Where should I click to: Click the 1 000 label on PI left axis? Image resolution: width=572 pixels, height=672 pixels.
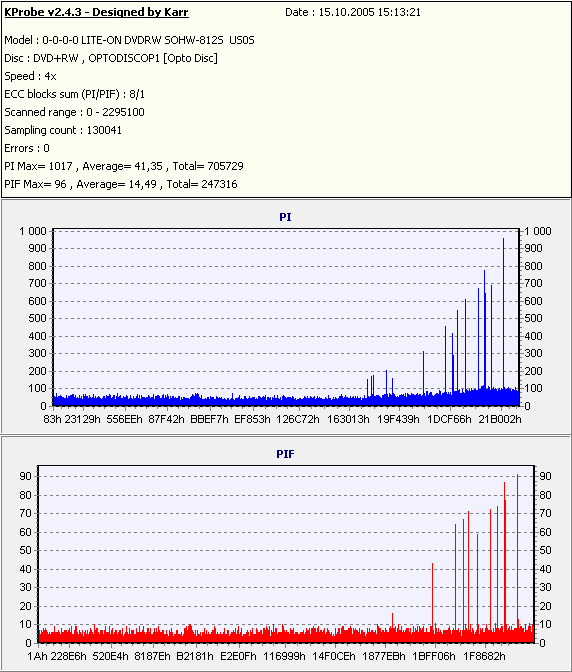33,231
